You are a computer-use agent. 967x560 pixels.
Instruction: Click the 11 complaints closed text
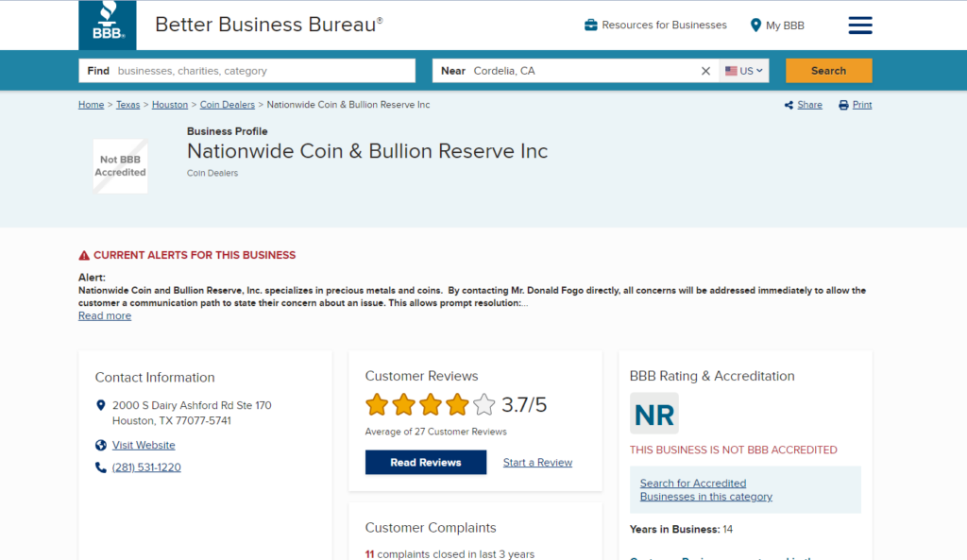click(450, 554)
